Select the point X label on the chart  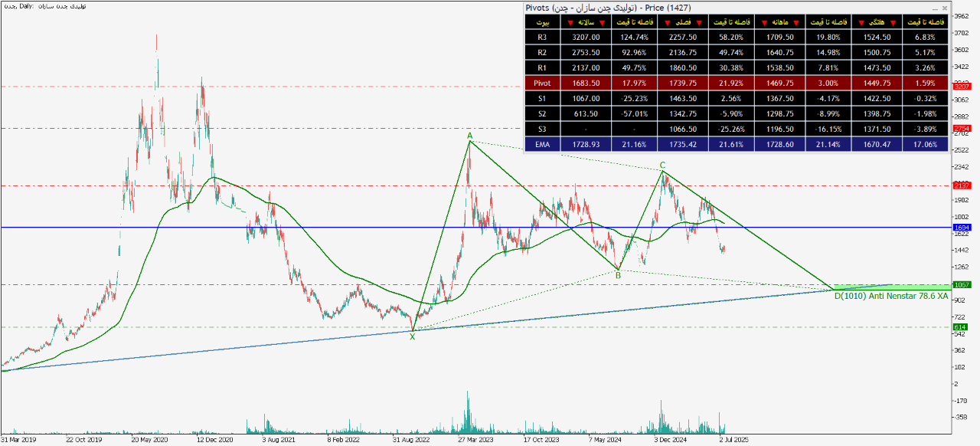click(x=413, y=336)
